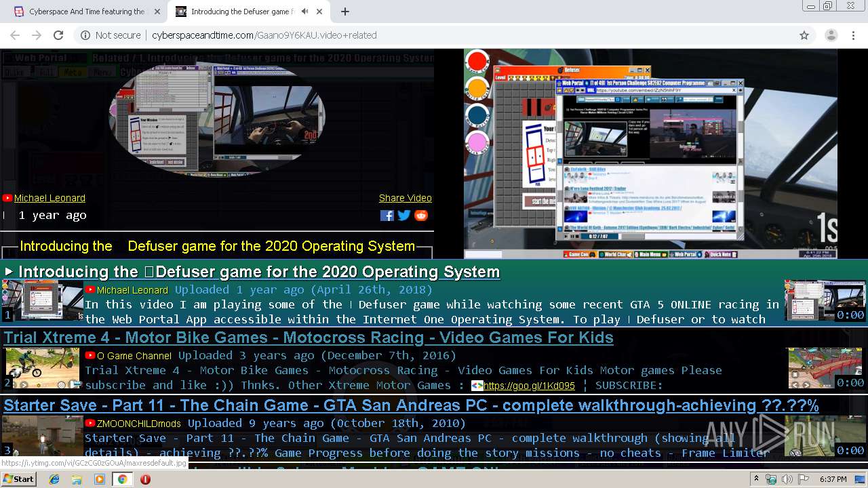868x488 pixels.
Task: Bookmark this page with the star
Action: [804, 35]
